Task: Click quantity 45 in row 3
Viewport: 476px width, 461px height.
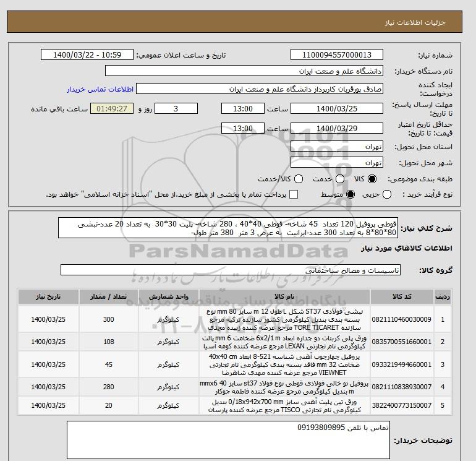Action: pyautogui.click(x=109, y=364)
